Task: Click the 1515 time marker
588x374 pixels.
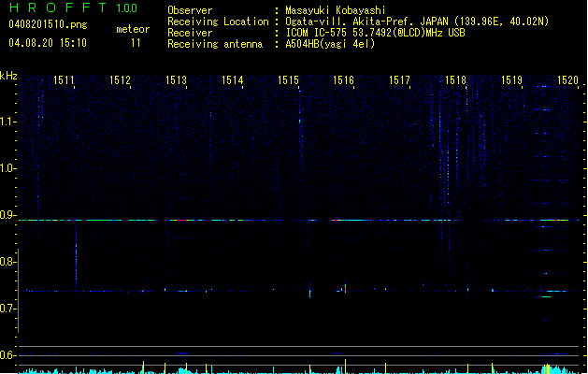Action: pyautogui.click(x=288, y=80)
